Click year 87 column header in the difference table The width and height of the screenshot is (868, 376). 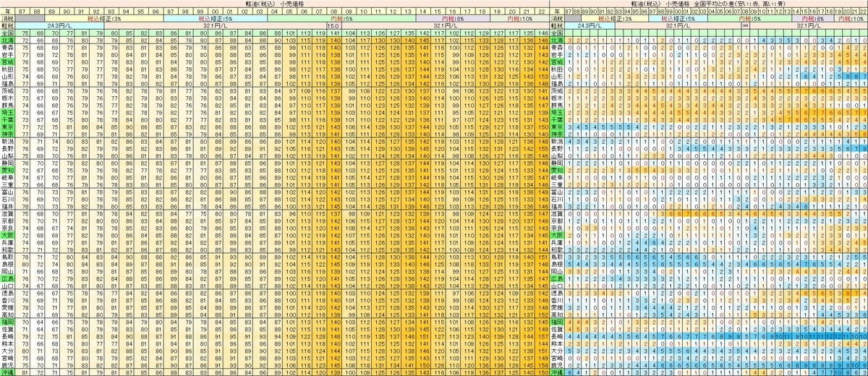pos(569,12)
